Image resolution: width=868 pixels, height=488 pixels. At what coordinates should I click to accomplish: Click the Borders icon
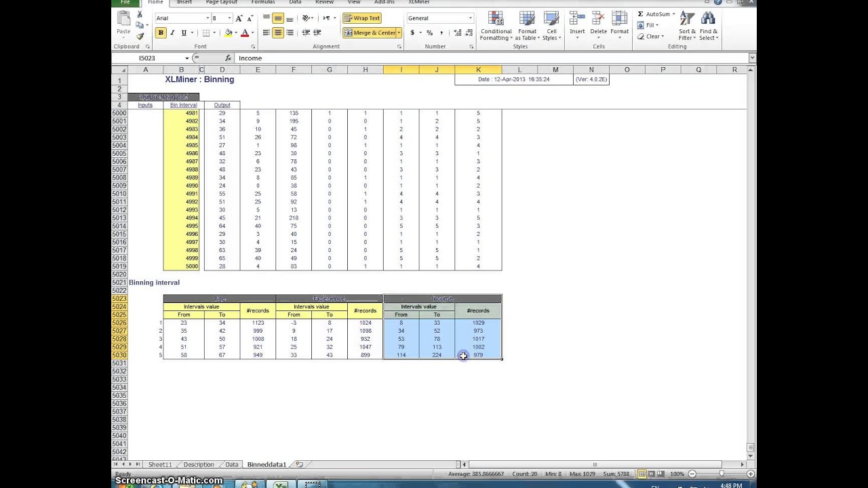[207, 33]
